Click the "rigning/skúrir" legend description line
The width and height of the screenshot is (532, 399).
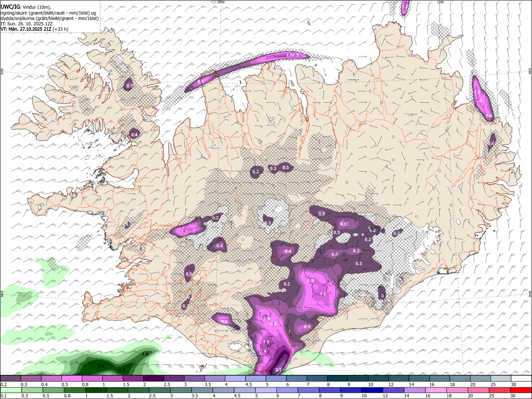click(48, 13)
